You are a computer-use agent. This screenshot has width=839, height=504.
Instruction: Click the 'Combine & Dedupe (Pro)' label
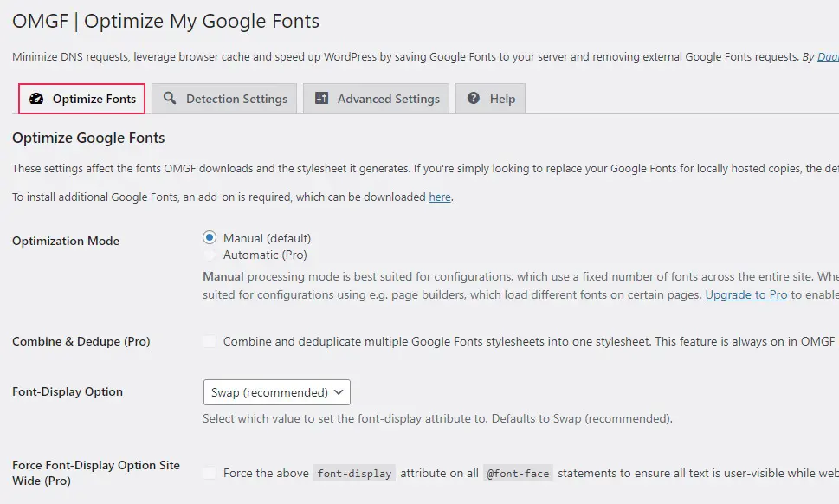click(x=81, y=341)
